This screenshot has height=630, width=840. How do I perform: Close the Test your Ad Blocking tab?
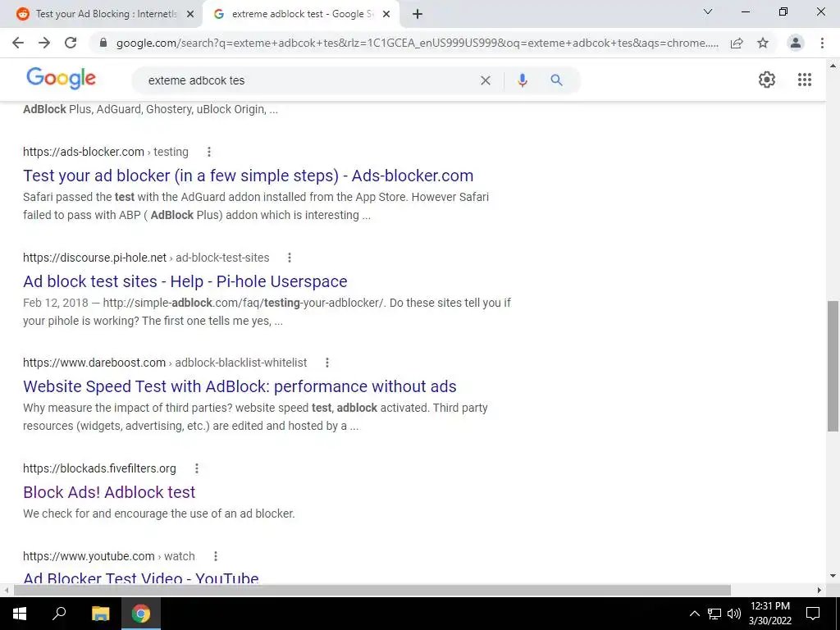tap(190, 14)
